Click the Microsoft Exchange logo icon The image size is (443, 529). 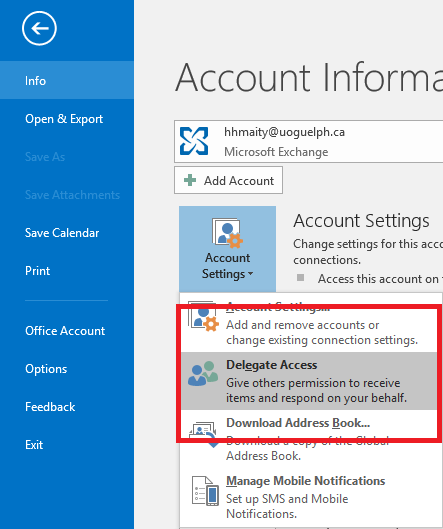coord(194,141)
